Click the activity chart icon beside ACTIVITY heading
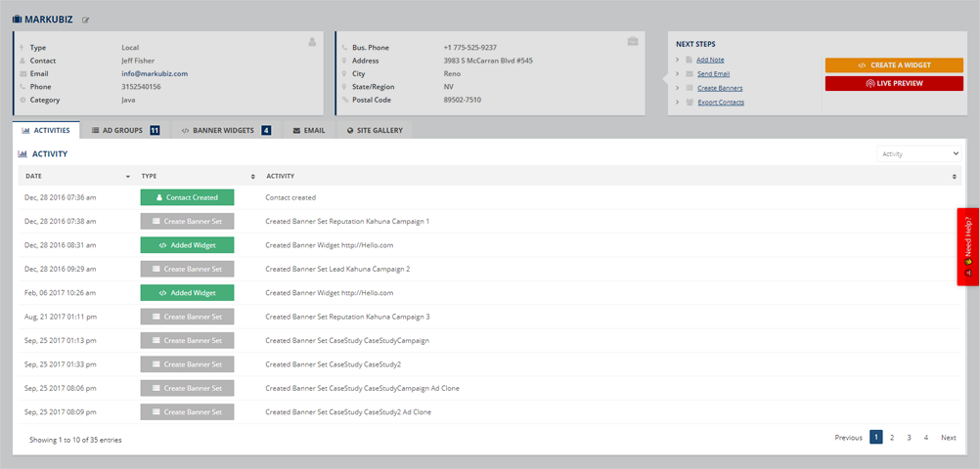The image size is (980, 469). click(22, 154)
